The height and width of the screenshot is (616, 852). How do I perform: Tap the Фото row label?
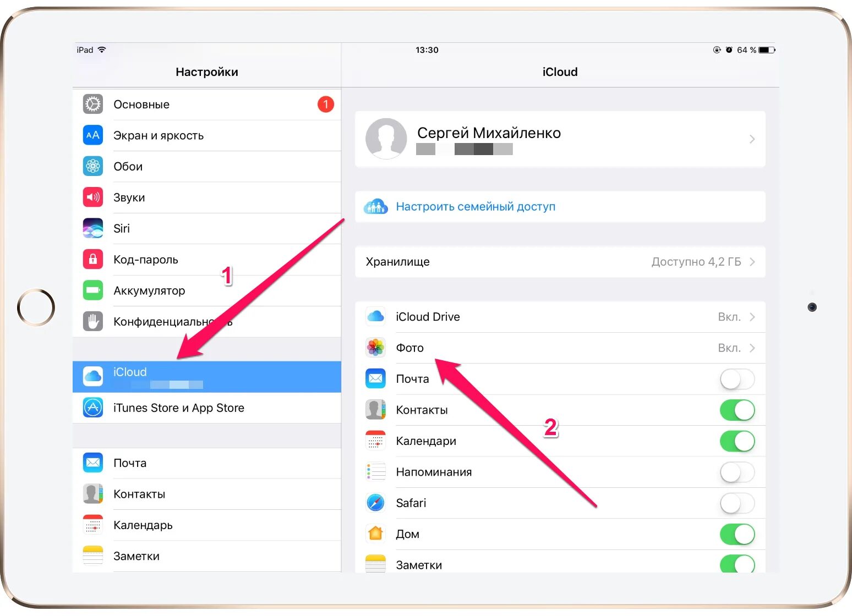click(x=410, y=348)
